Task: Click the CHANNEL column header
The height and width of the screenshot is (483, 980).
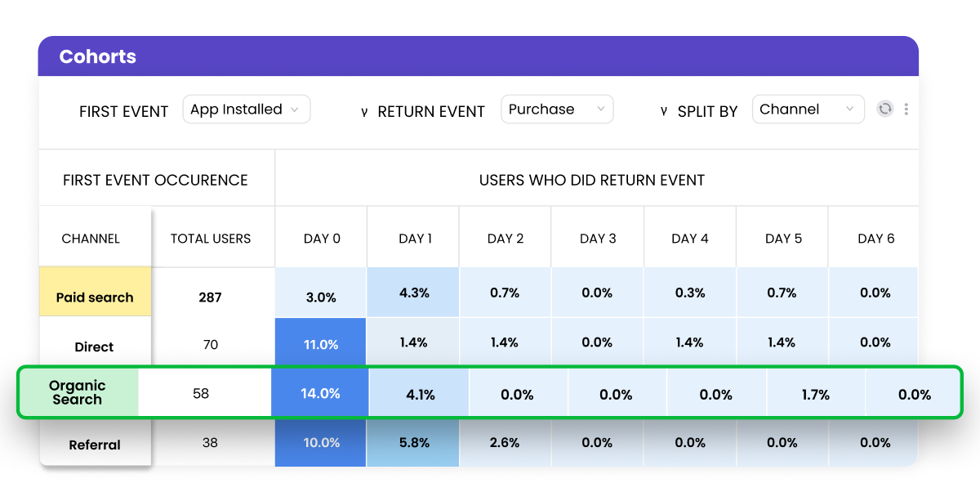Action: (91, 239)
